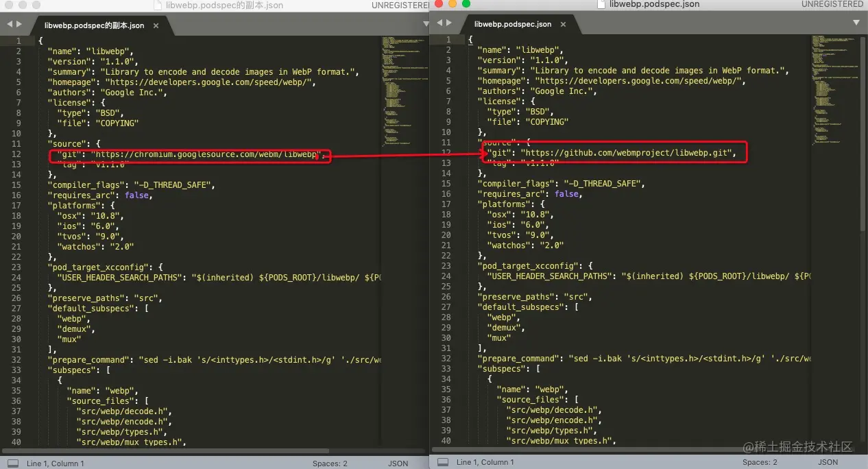Open Spaces: 2 indentation menu in left window
Screen dimensions: 868x469
[330, 464]
